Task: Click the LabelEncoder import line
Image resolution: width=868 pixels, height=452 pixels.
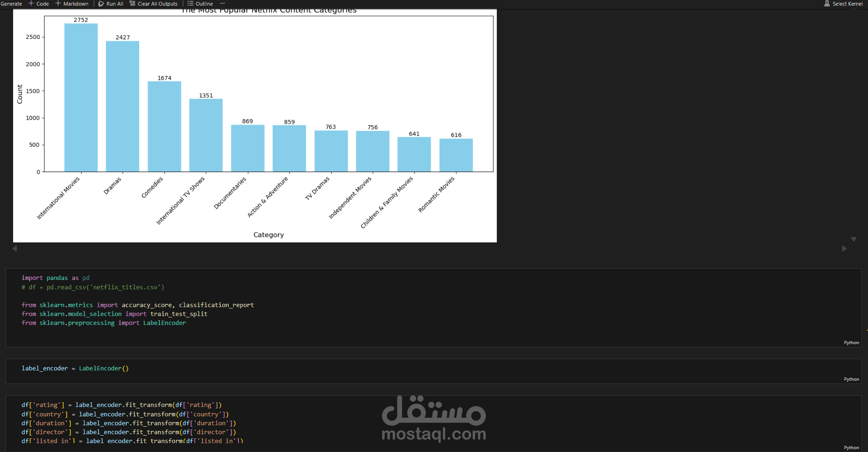Action: coord(104,323)
